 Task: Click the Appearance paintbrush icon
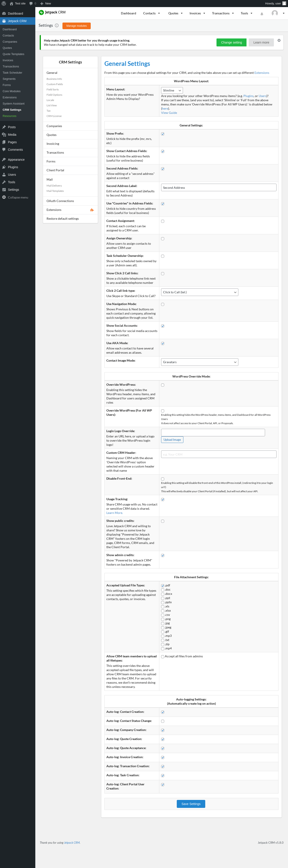pyautogui.click(x=4, y=160)
